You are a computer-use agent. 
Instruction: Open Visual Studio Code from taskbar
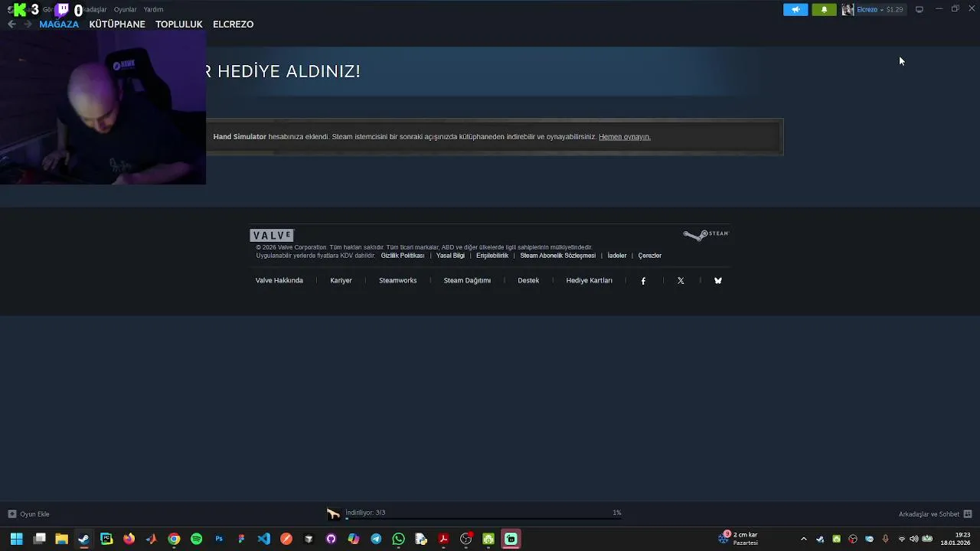(x=263, y=539)
